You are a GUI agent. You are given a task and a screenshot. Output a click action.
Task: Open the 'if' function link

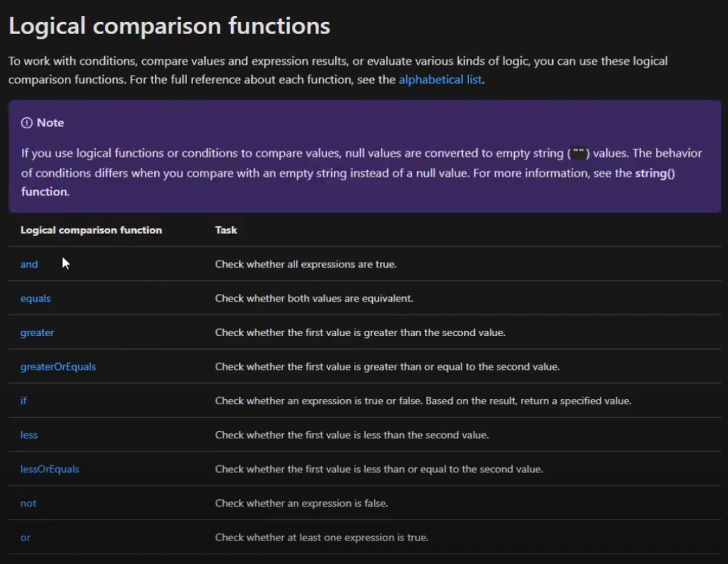(x=23, y=401)
